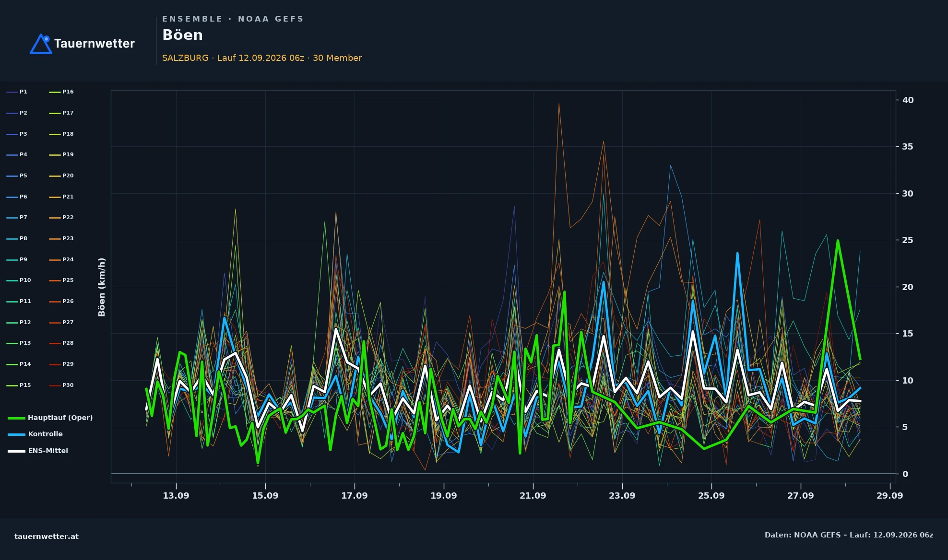Toggle the P5 legend entry
This screenshot has width=948, height=560.
(x=17, y=175)
